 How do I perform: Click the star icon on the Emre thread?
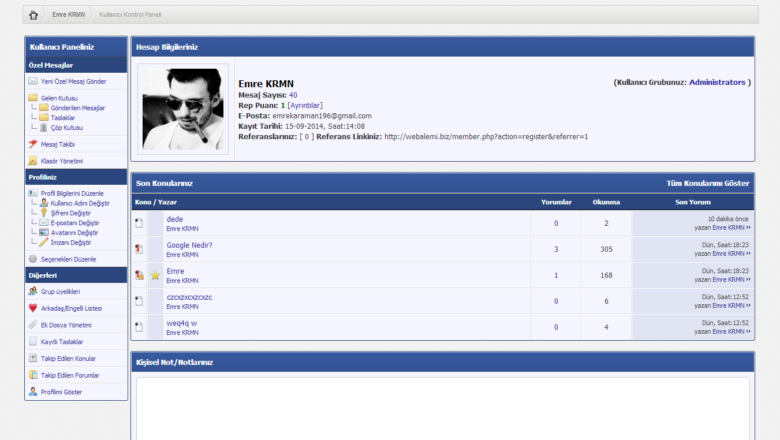(x=155, y=275)
